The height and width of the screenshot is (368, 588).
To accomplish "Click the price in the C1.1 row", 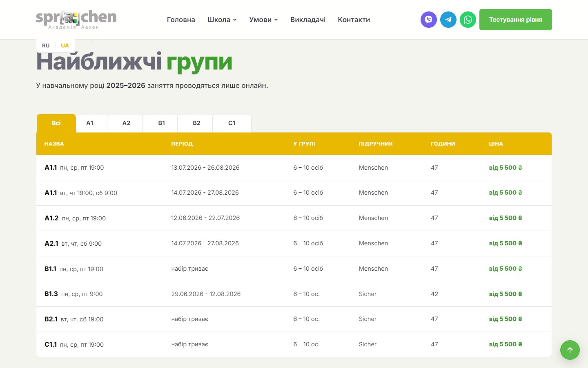I will click(506, 344).
